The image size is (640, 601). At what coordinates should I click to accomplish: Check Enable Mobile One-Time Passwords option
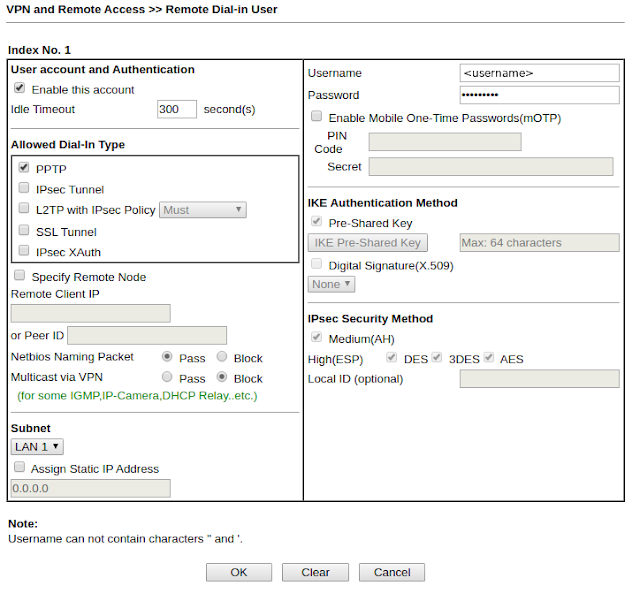tap(316, 116)
